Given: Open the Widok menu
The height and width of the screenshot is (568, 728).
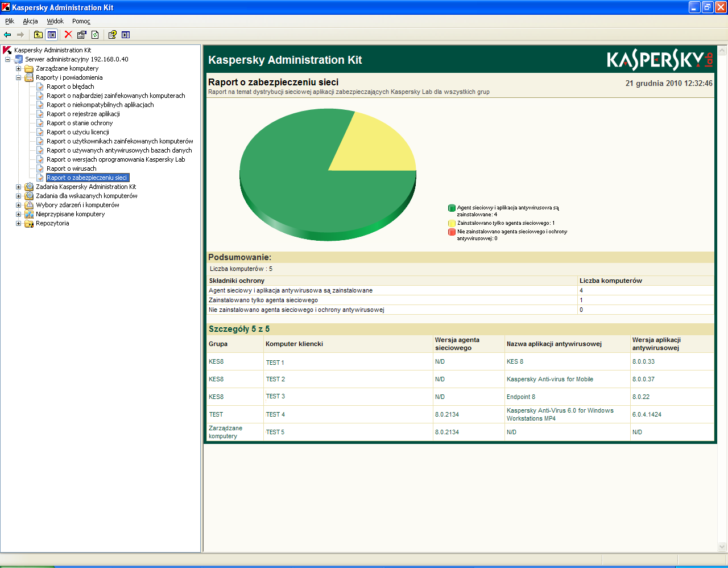Looking at the screenshot, I should click(x=55, y=21).
